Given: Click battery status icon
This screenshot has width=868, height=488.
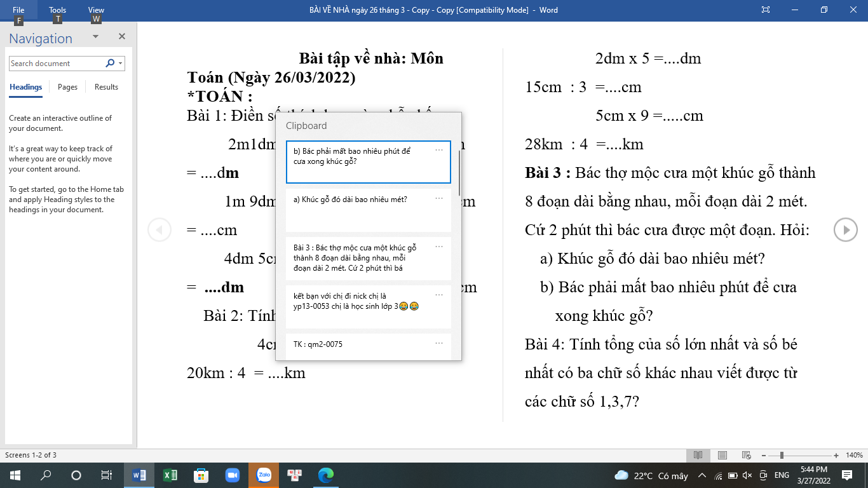Looking at the screenshot, I should click(733, 475).
